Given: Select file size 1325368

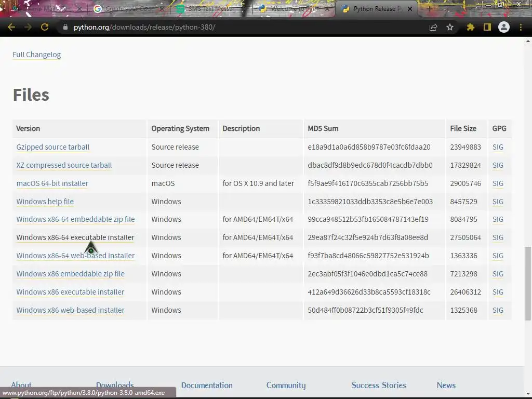Looking at the screenshot, I should [464, 310].
